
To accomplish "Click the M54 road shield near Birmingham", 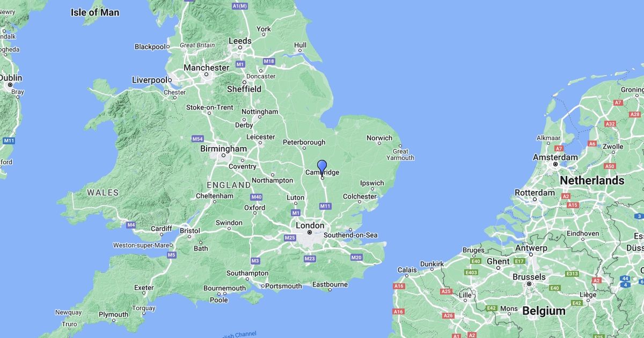I will tap(197, 138).
